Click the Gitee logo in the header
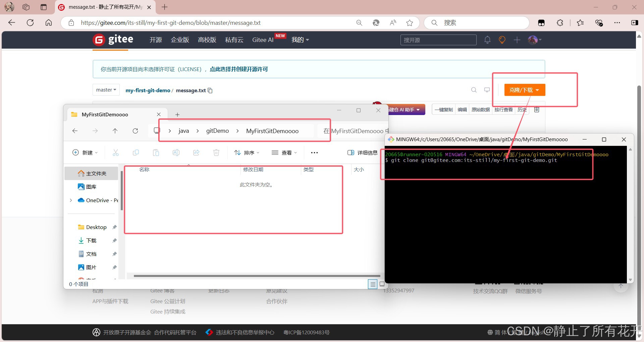Image resolution: width=644 pixels, height=342 pixels. click(113, 40)
